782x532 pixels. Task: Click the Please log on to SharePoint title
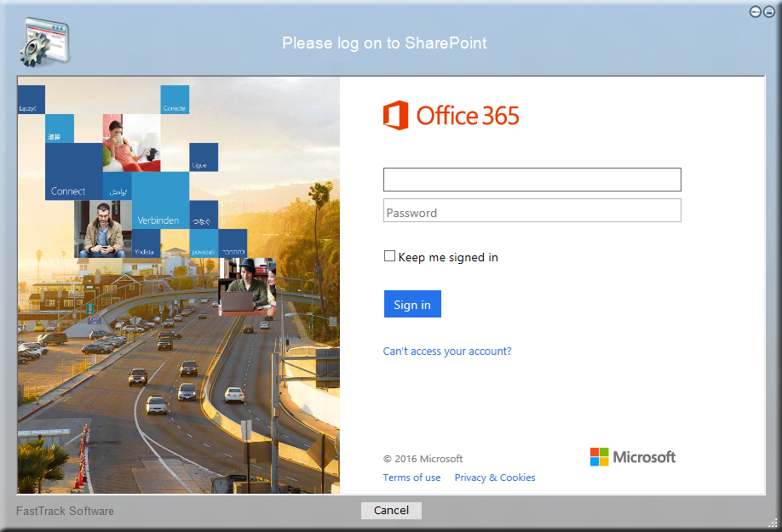click(x=384, y=43)
